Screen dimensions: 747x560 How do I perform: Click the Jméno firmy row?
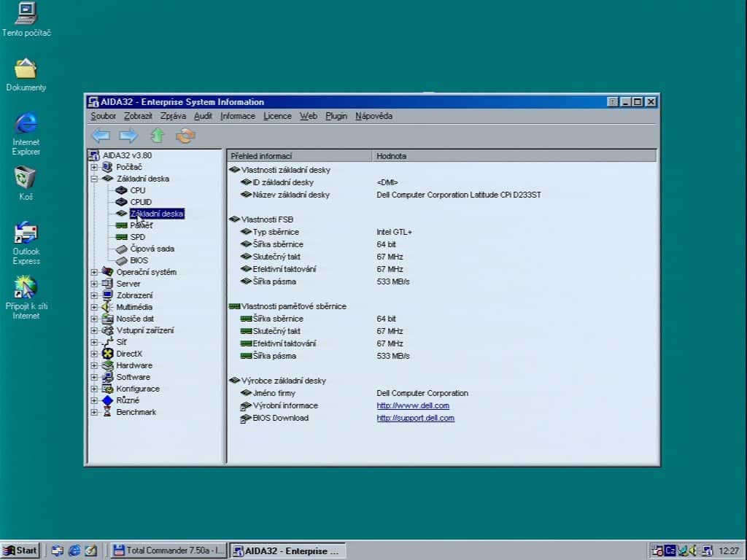[441, 393]
